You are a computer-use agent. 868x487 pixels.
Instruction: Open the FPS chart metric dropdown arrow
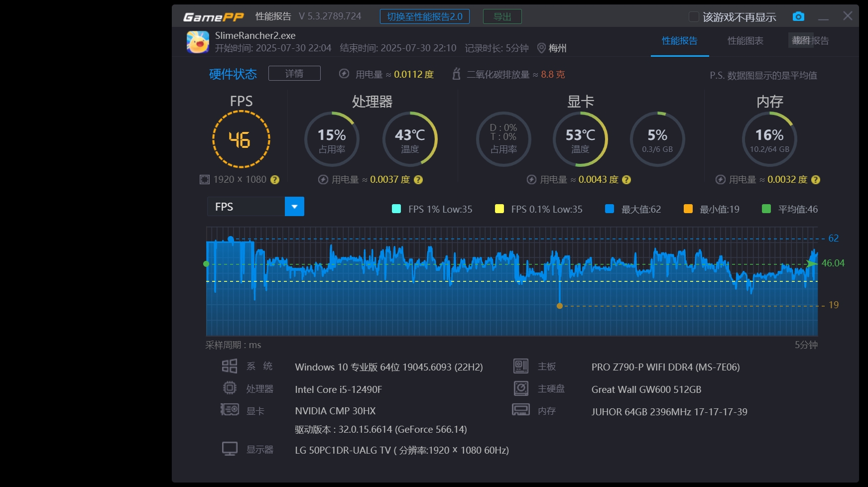(294, 207)
